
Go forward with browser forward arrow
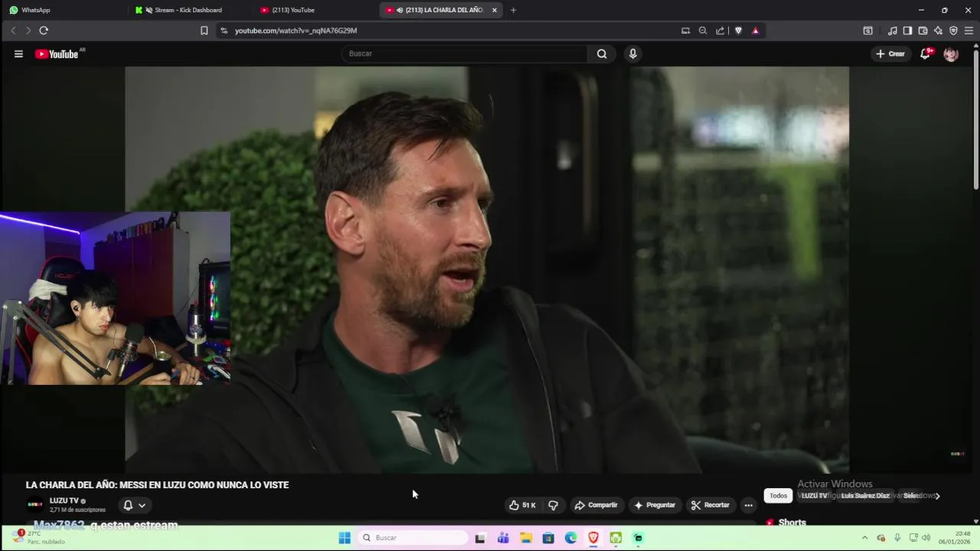tap(28, 31)
